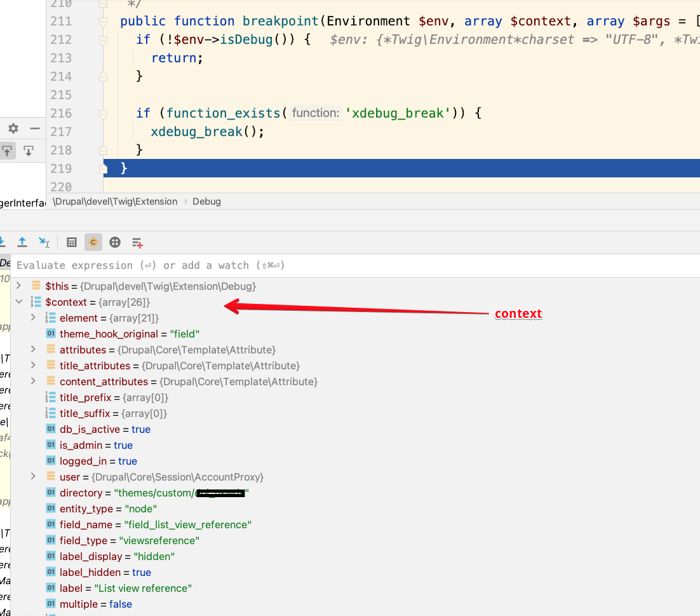Viewport: 700px width, 616px height.
Task: Expand the content_attributes object node
Action: coord(33,381)
